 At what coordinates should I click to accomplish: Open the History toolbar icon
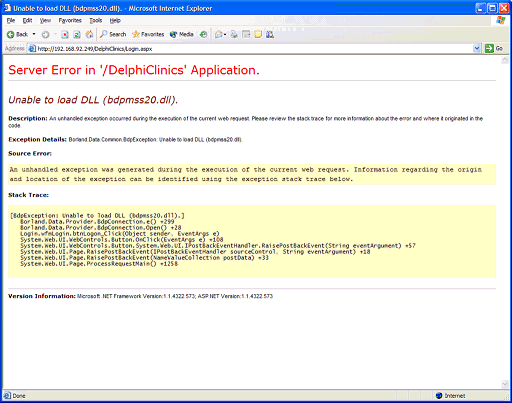[x=203, y=34]
